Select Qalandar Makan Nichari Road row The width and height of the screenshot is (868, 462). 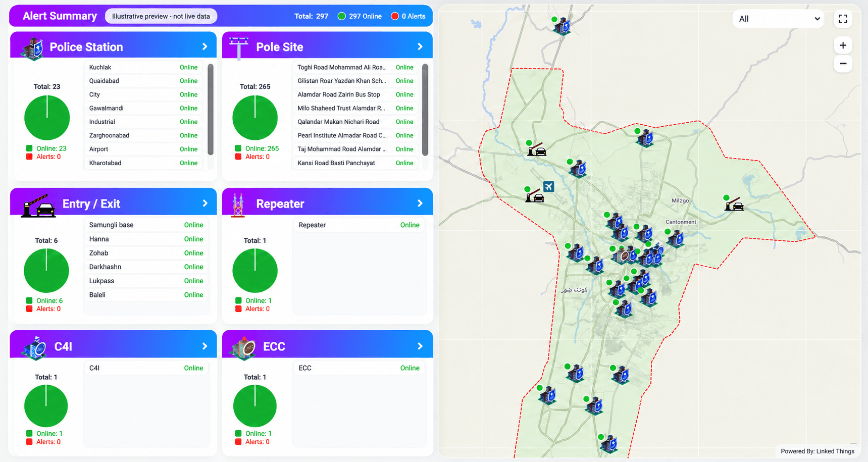(x=356, y=122)
